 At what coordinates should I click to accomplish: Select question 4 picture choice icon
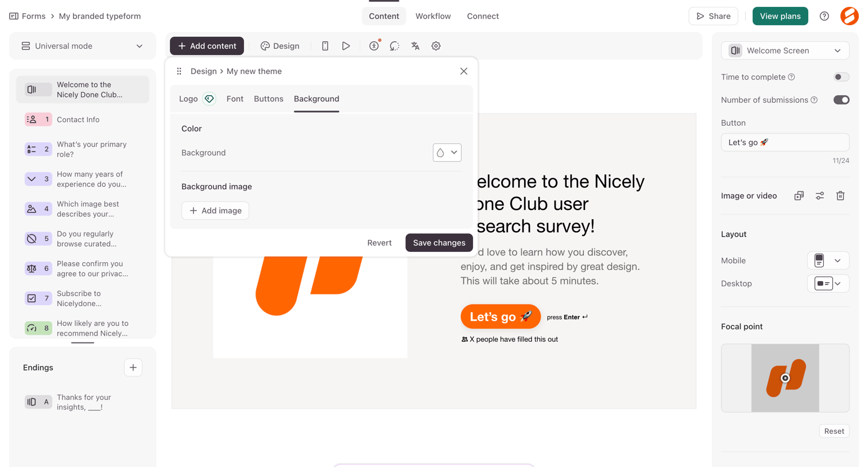pyautogui.click(x=38, y=209)
